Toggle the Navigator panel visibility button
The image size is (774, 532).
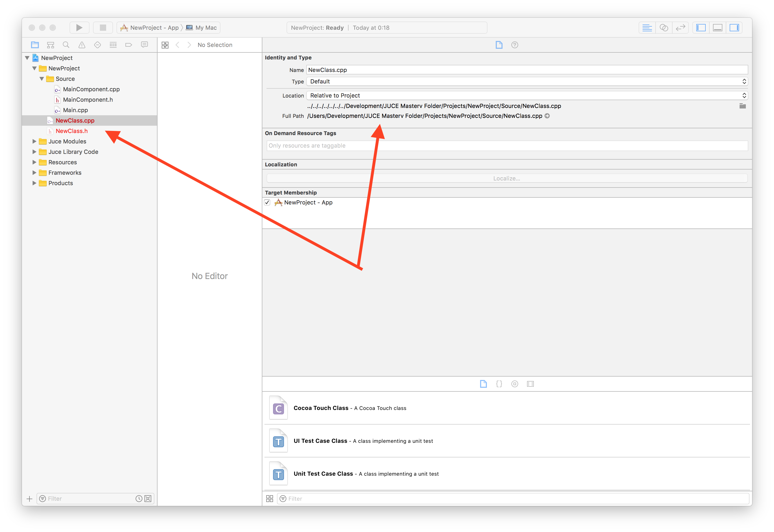tap(701, 28)
